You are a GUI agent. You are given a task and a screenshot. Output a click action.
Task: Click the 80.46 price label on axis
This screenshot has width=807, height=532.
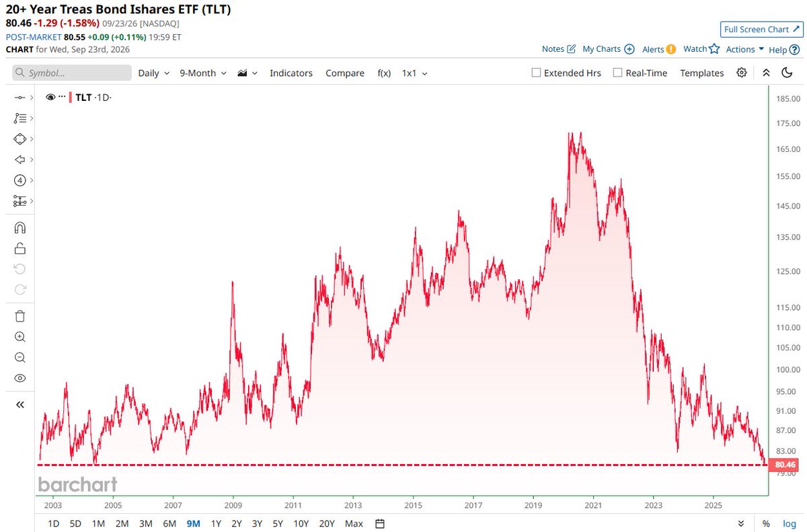pyautogui.click(x=785, y=465)
